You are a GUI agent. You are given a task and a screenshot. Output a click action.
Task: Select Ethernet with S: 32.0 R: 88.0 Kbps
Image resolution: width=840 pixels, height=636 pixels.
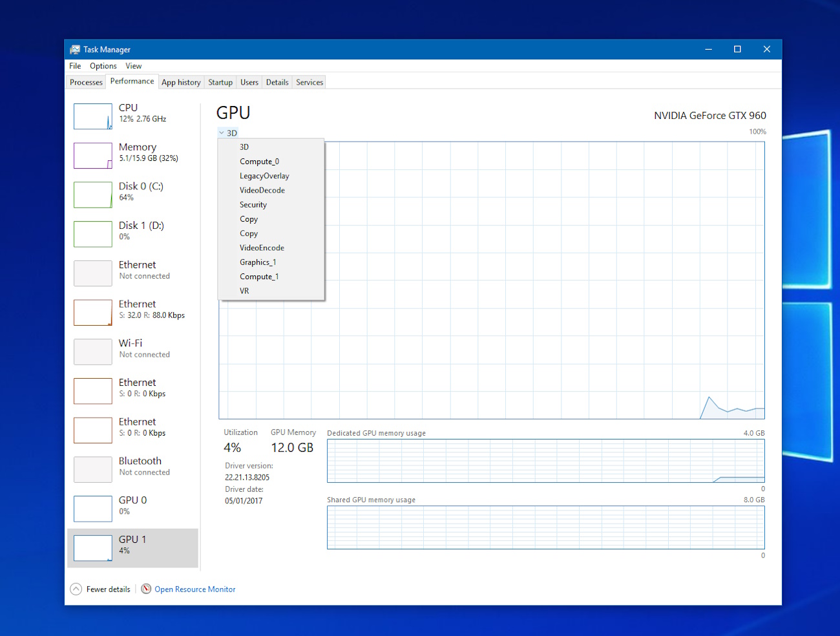(132, 312)
